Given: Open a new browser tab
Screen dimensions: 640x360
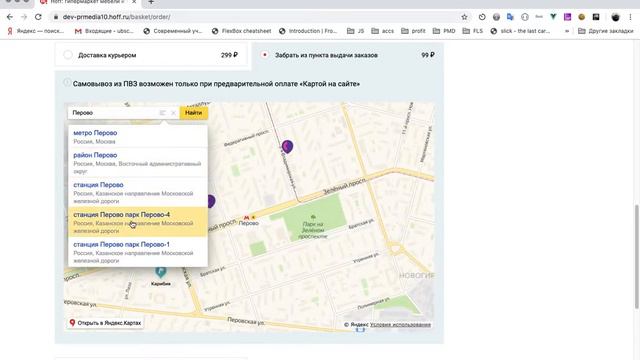Looking at the screenshot, I should tap(151, 2).
